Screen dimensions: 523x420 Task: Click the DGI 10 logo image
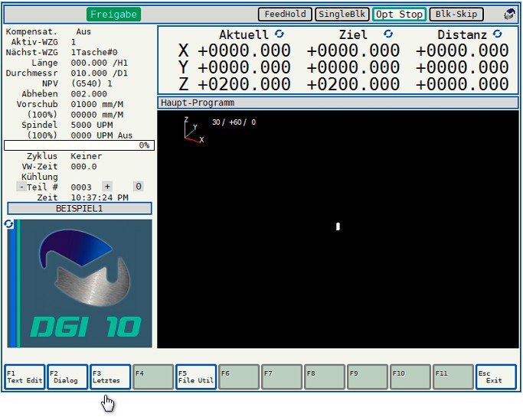point(80,283)
